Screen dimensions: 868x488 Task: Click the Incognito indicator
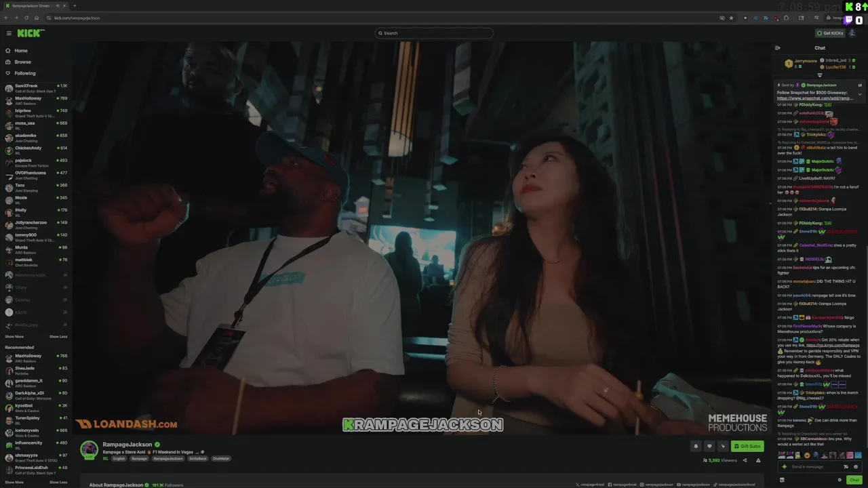(834, 18)
